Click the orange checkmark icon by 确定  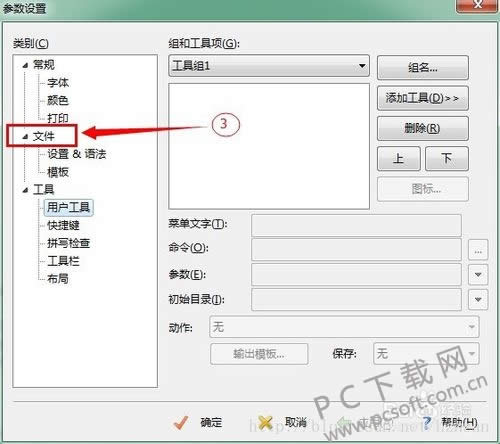[181, 423]
